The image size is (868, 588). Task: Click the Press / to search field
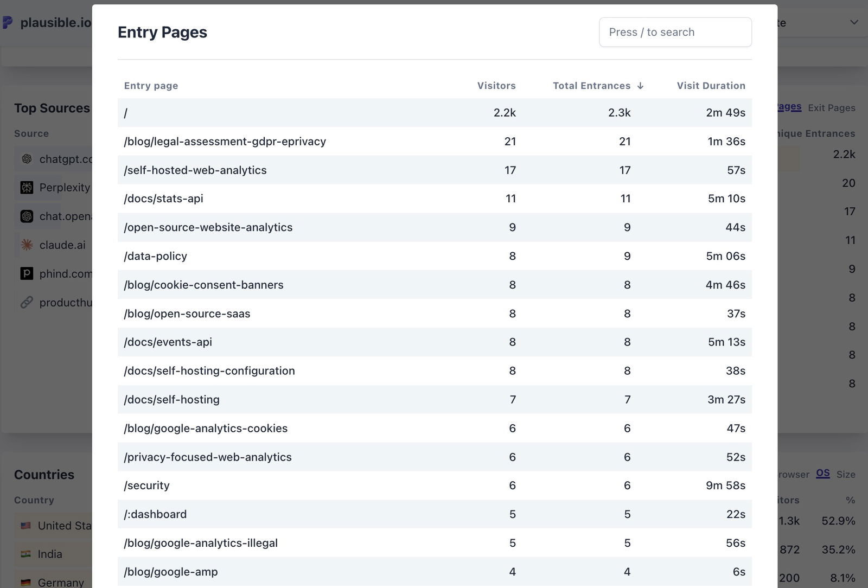pyautogui.click(x=675, y=32)
